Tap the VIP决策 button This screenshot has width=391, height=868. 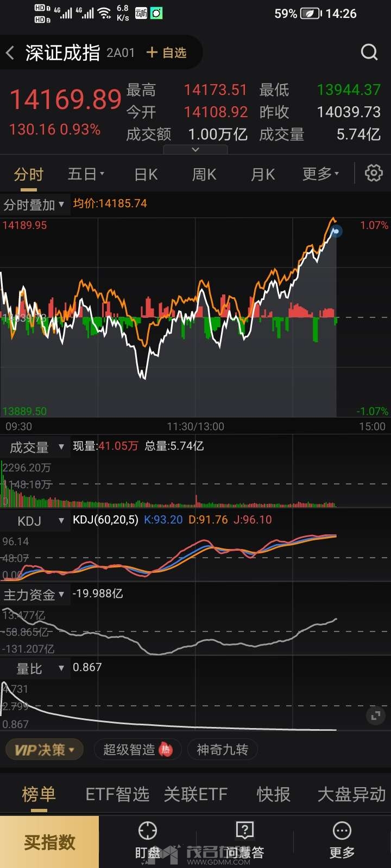pos(44,750)
